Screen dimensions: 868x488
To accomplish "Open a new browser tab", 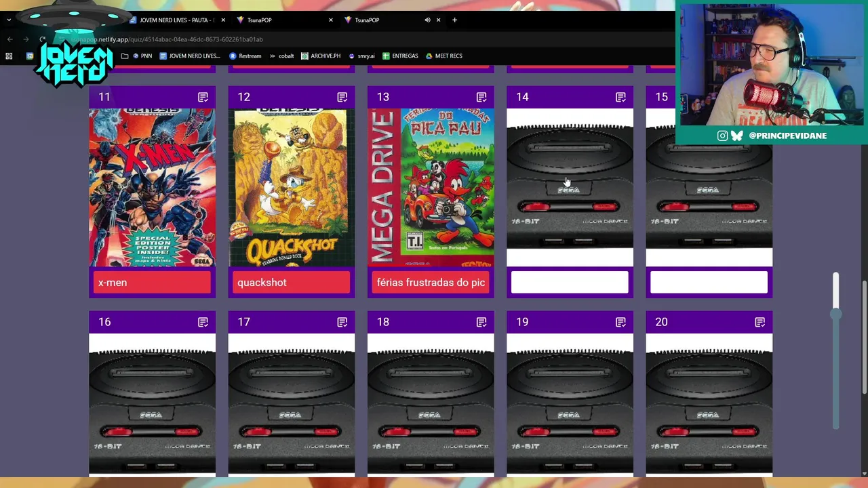I will coord(454,20).
